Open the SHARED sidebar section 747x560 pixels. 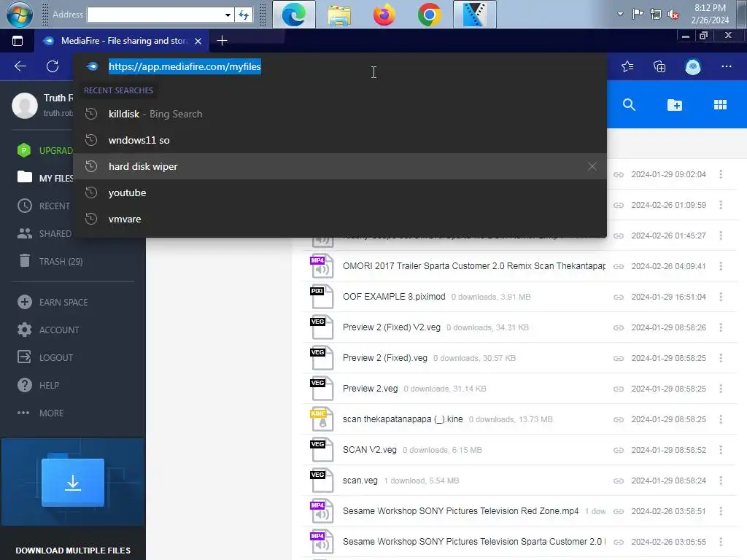coord(44,233)
